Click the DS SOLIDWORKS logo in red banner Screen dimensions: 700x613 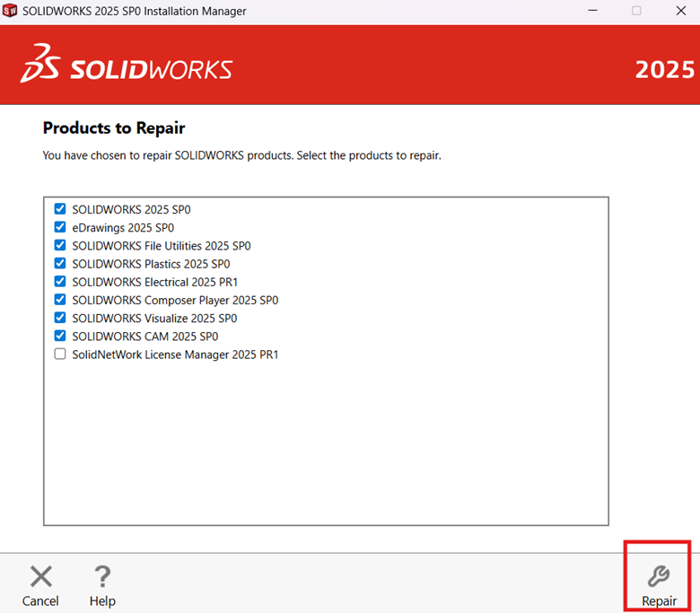pos(127,65)
